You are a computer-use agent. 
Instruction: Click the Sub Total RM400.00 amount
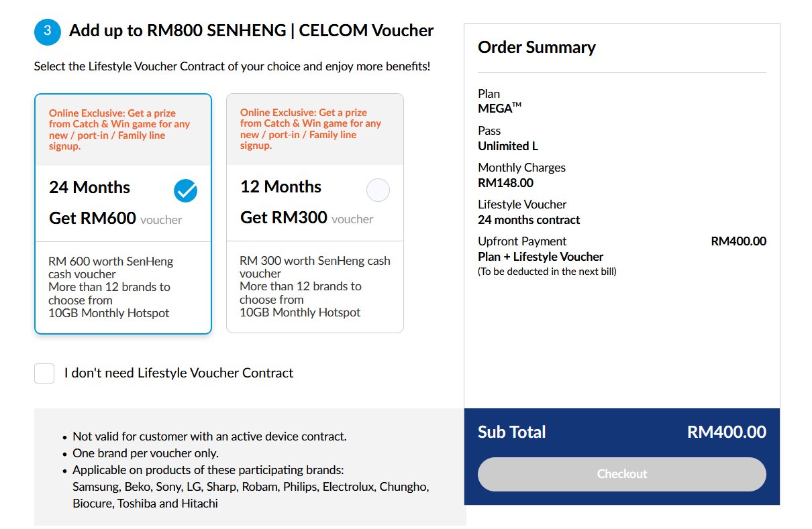pos(726,432)
